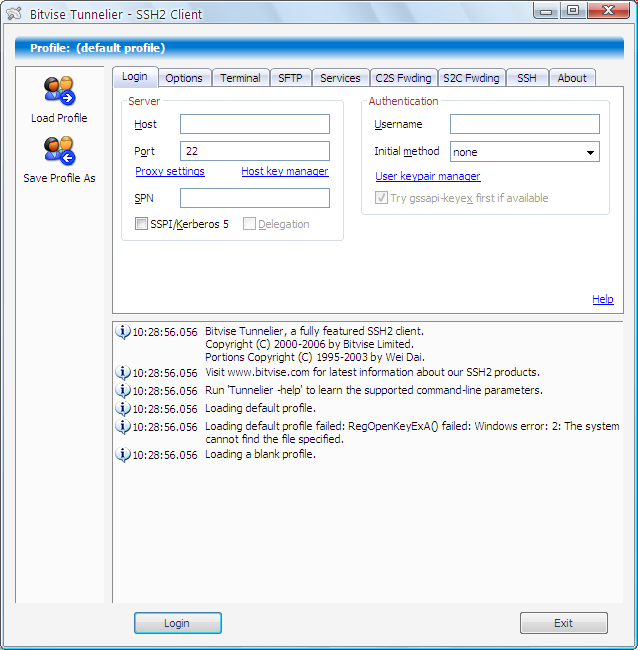
Task: Click 'Run Tunnelier -help' log message
Action: point(374,390)
